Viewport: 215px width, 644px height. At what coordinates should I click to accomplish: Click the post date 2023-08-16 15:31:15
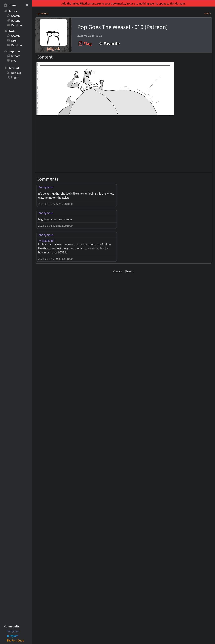pyautogui.click(x=90, y=36)
